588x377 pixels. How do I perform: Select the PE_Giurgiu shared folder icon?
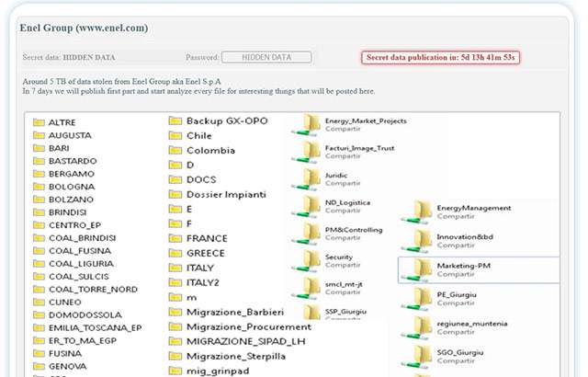coord(417,299)
